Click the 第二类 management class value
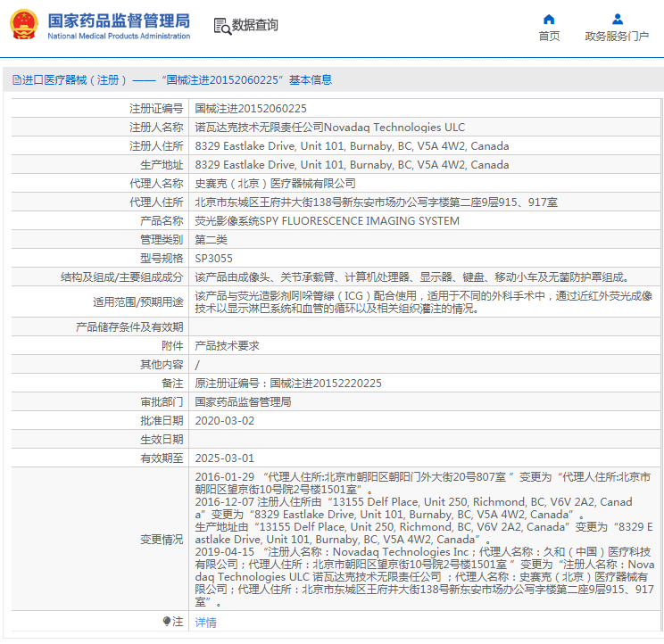The height and width of the screenshot is (644, 664). point(211,240)
